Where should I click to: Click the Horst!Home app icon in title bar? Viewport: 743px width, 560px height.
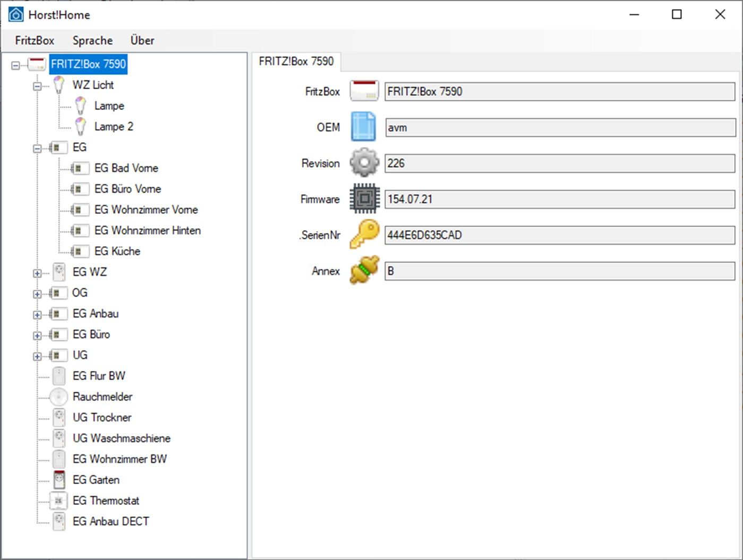tap(16, 14)
